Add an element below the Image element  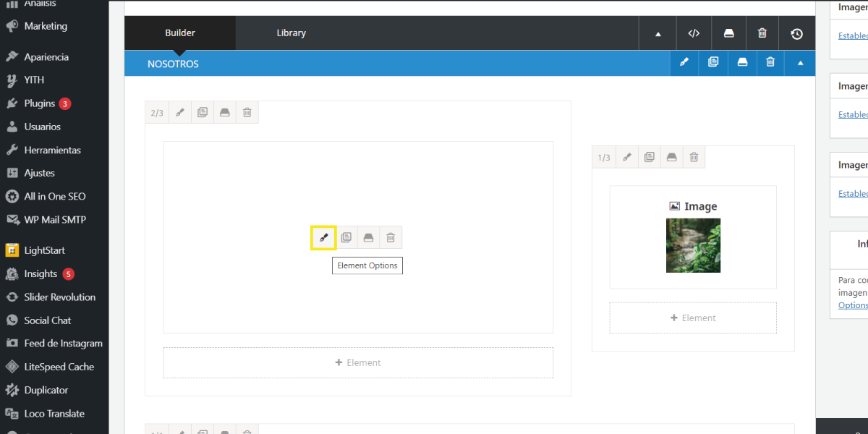[692, 318]
